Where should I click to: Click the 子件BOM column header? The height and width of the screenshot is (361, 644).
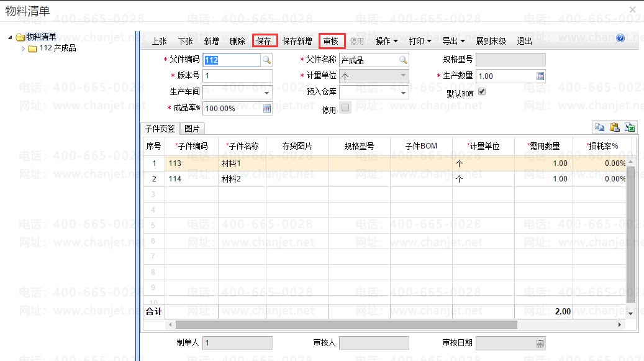tap(422, 146)
